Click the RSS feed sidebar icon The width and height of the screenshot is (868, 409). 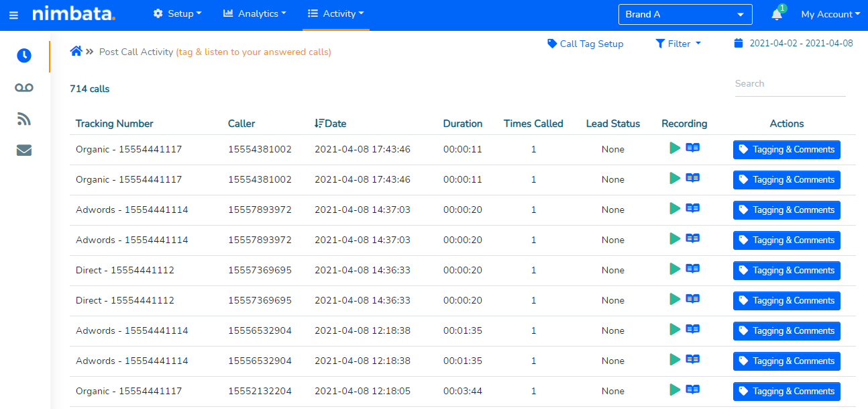pyautogui.click(x=24, y=120)
